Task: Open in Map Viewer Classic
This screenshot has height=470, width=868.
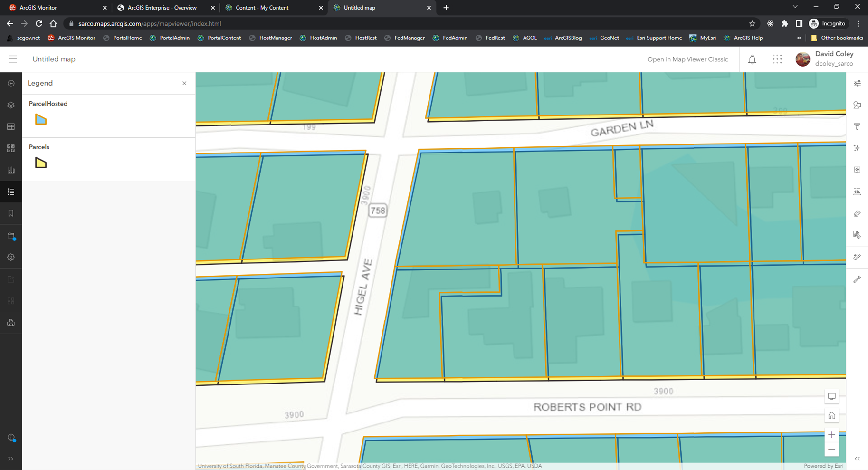Action: (x=687, y=59)
